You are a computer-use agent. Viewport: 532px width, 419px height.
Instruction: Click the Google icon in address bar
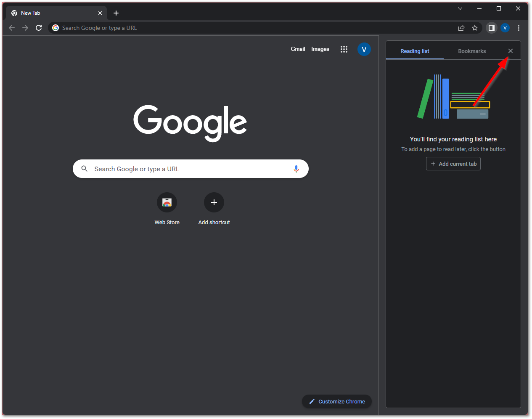56,28
